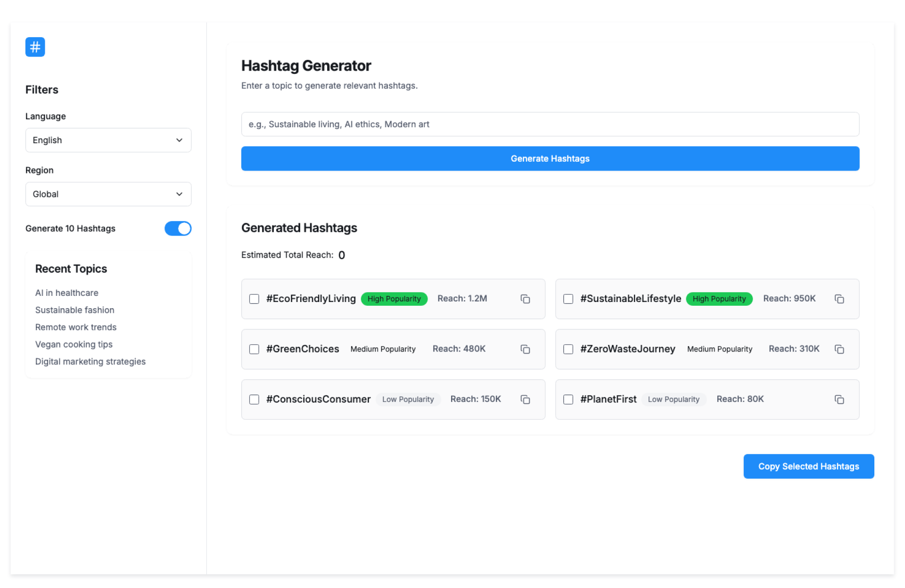Choose the recent topic Vegan cooking tips
Screen dimensions: 905x588
tap(74, 344)
